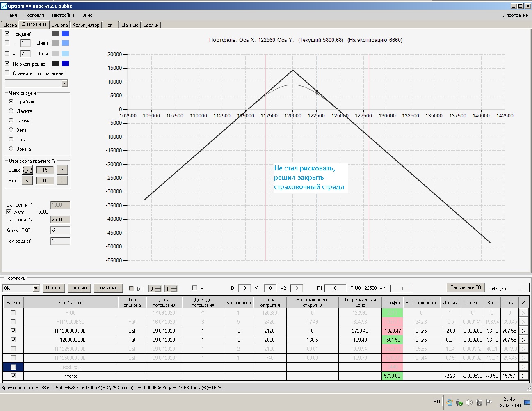Image resolution: width=532 pixels, height=411 pixels.
Task: Click the blue swatch for На экспирацию
Action: 65,64
